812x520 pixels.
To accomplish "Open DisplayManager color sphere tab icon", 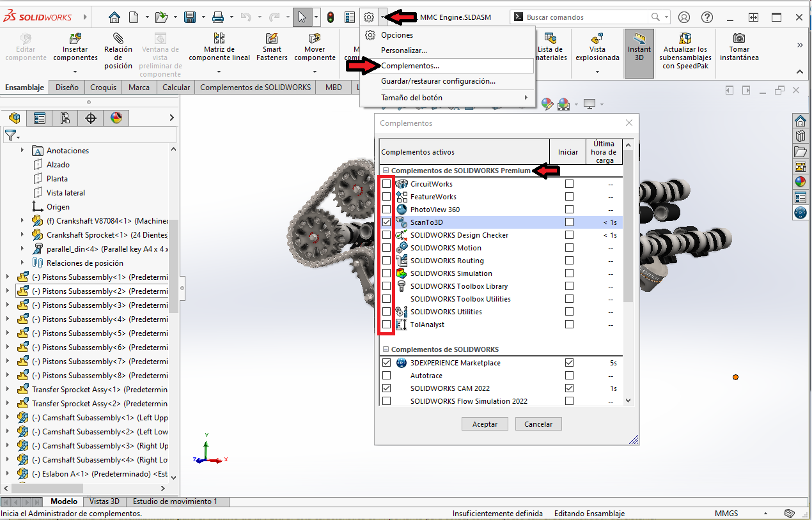I will click(116, 118).
